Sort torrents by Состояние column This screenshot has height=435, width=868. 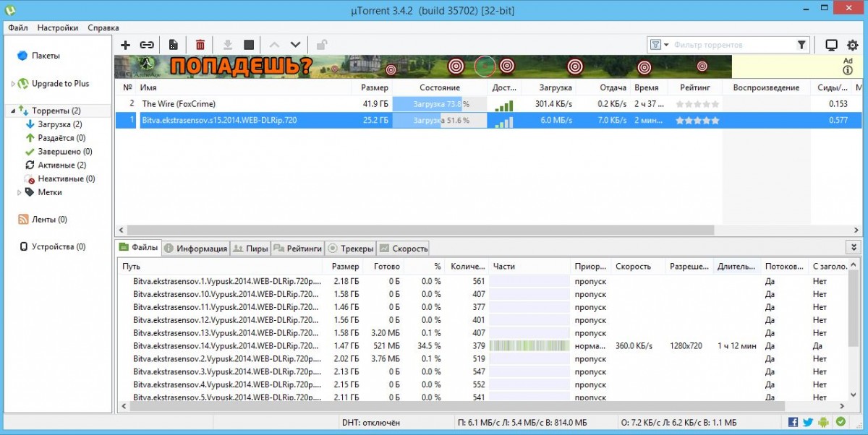pos(441,87)
